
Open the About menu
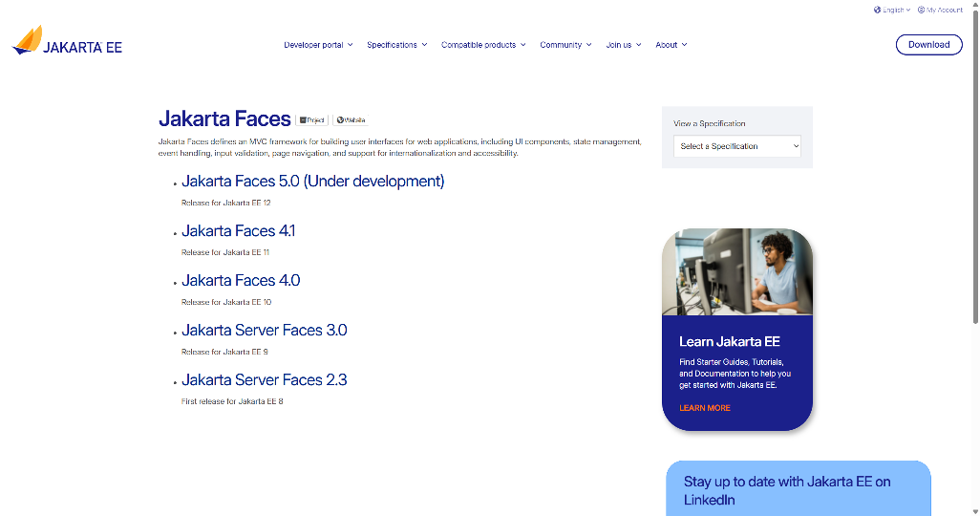(x=671, y=45)
